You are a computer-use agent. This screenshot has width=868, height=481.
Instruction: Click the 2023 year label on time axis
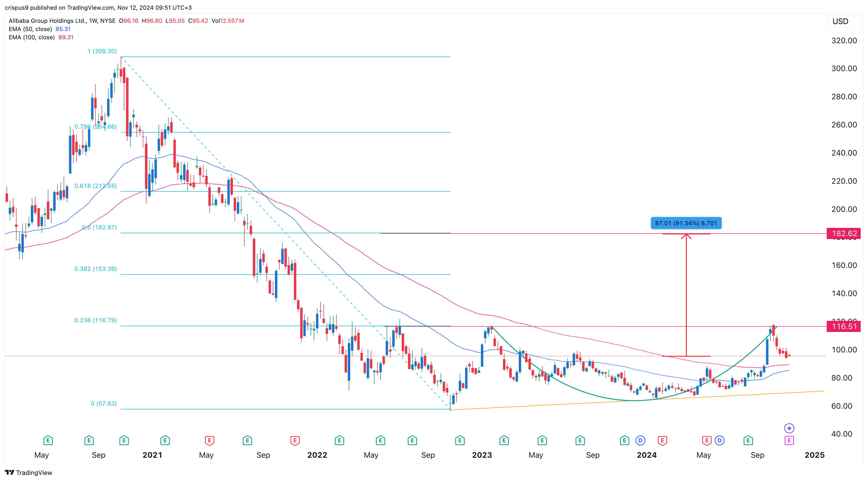pos(482,455)
